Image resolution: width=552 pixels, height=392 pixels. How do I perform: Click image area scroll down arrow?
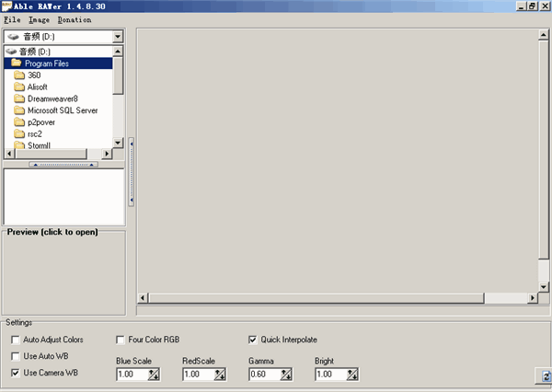pyautogui.click(x=544, y=287)
